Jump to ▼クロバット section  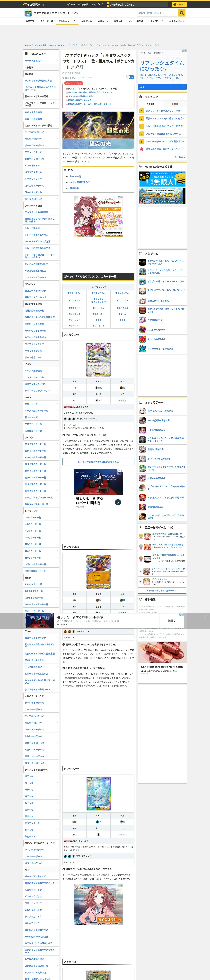[x=122, y=301]
